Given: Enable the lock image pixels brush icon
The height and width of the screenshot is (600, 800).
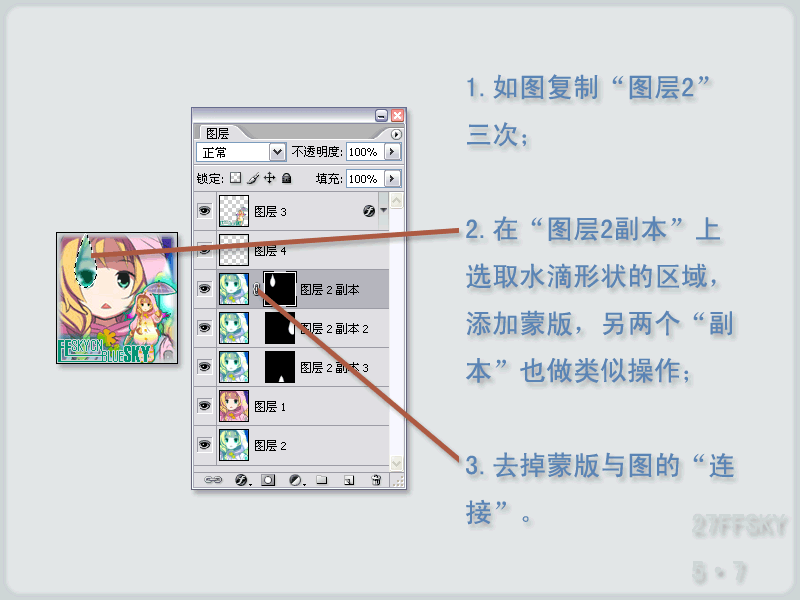Looking at the screenshot, I should (x=253, y=178).
